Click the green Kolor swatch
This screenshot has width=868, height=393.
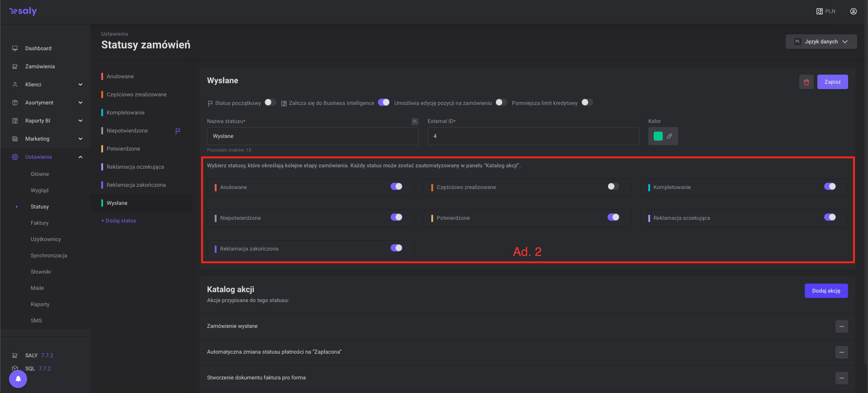pyautogui.click(x=658, y=136)
